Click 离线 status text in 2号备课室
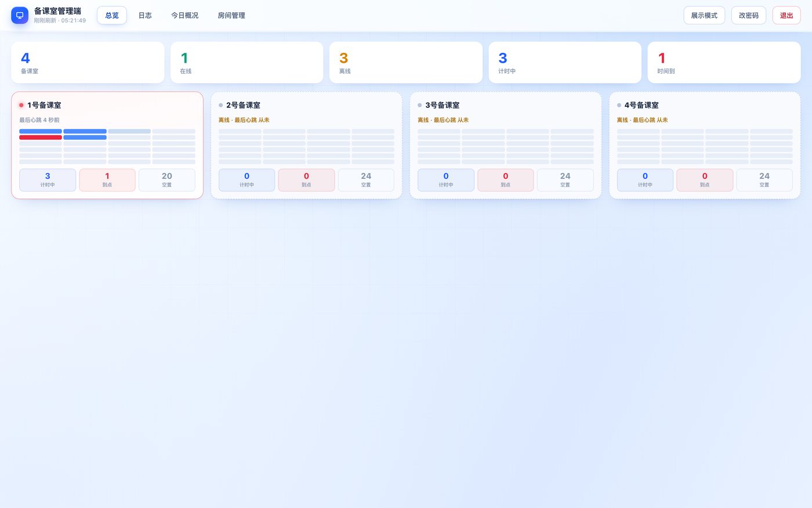Image resolution: width=812 pixels, height=508 pixels. 244,120
